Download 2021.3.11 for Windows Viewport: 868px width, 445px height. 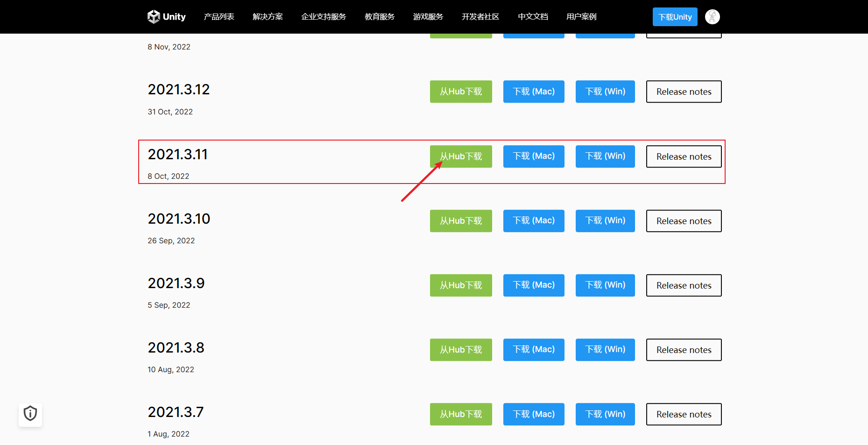[x=605, y=156]
